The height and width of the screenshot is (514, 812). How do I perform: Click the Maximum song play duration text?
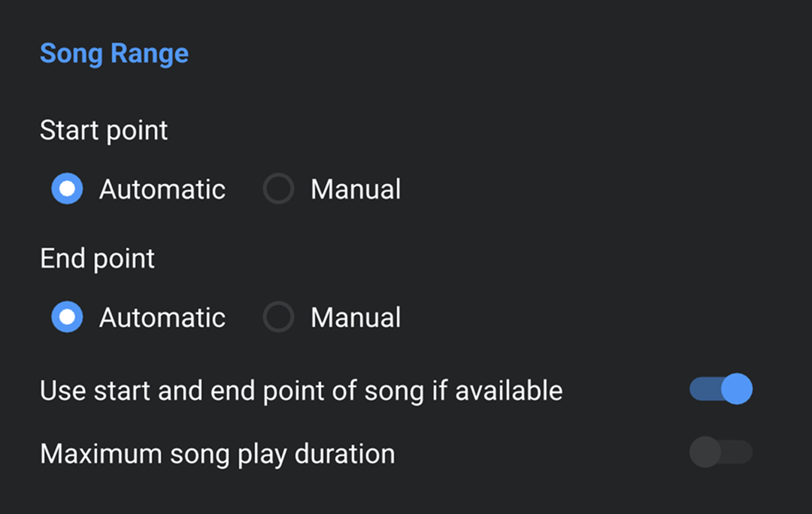coord(217,453)
